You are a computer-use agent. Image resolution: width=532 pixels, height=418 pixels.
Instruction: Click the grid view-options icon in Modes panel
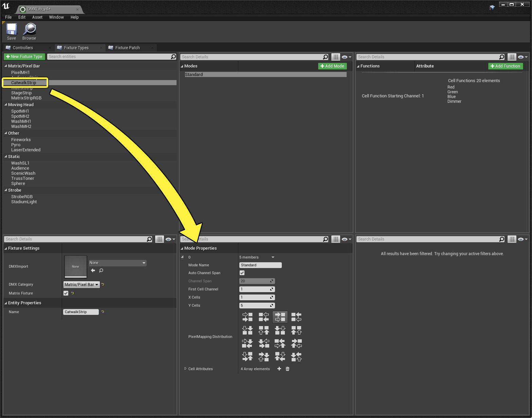pos(335,57)
